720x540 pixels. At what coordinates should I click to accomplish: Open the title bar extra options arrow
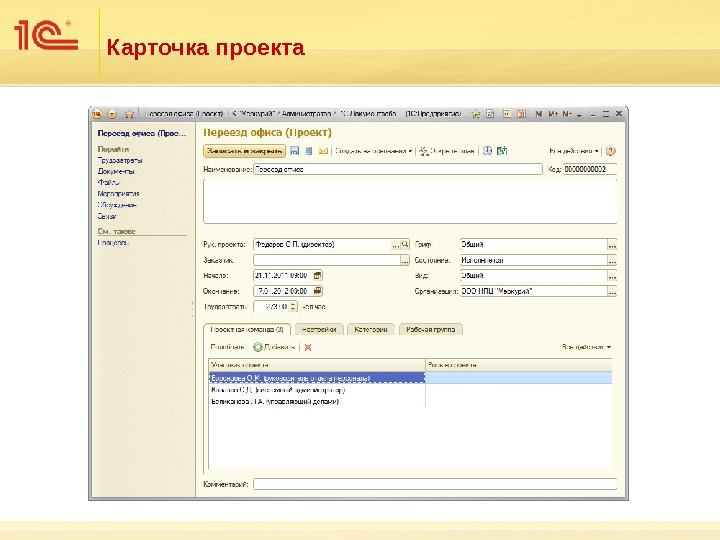579,115
